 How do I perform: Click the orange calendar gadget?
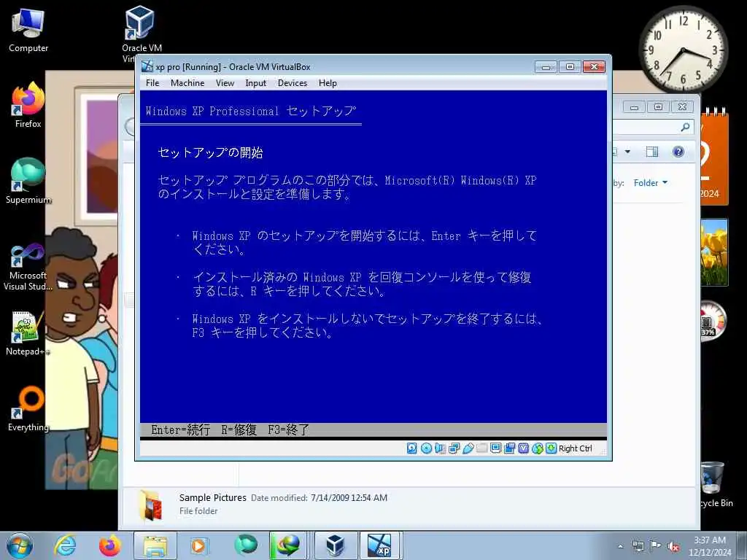714,156
